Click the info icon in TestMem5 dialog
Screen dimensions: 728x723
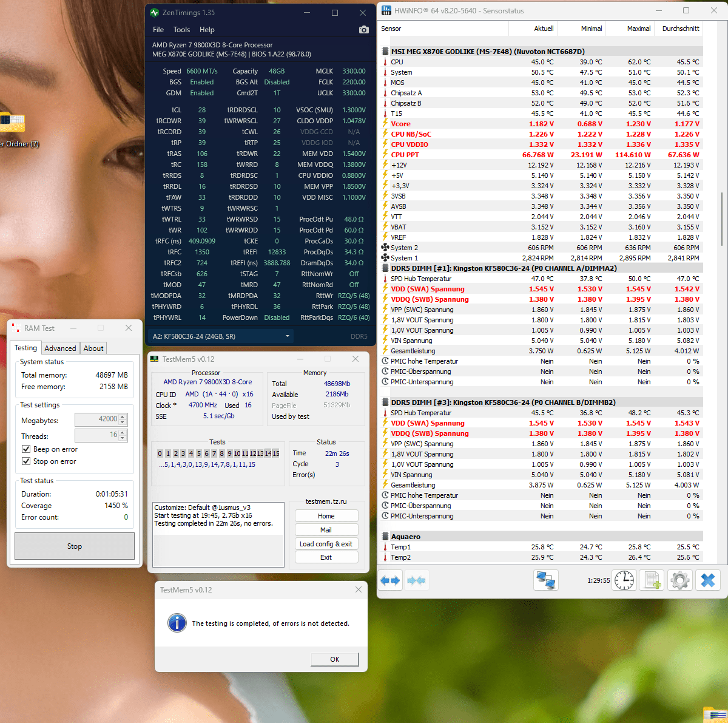[x=177, y=623]
